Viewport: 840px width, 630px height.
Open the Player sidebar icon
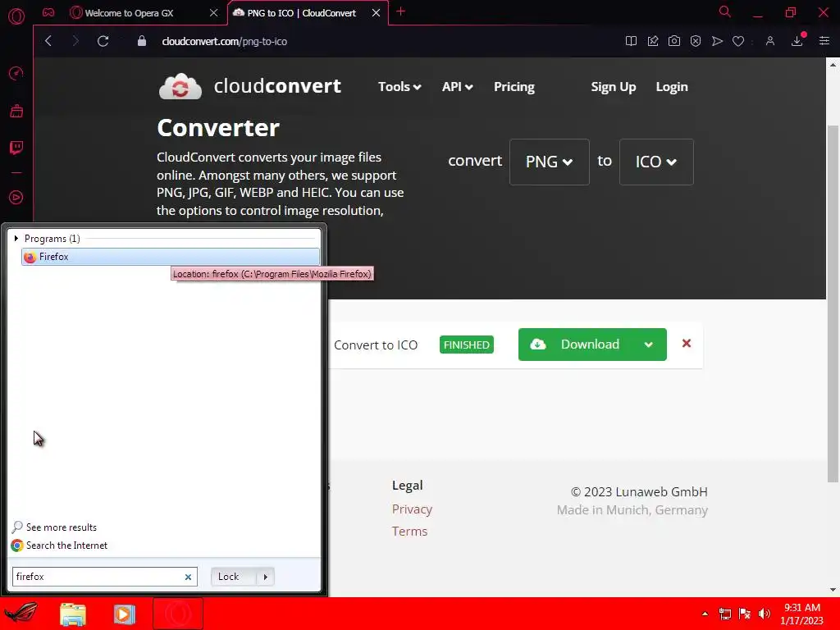pyautogui.click(x=16, y=198)
